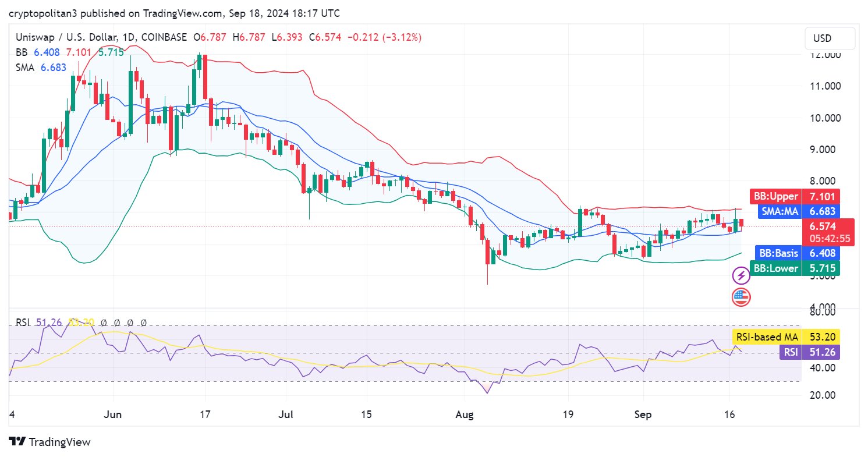Click the 80.00 RSI scale label
Viewport: 868px width, 457px height.
pyautogui.click(x=823, y=312)
